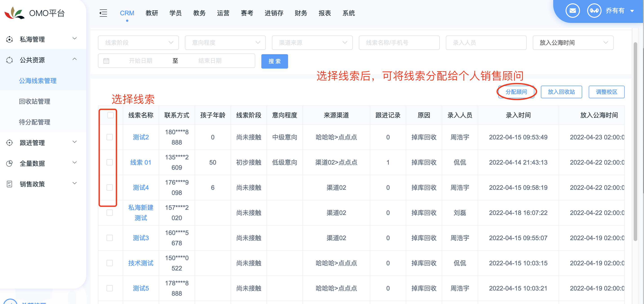Open the user menu arrow beside 乔有有
The height and width of the screenshot is (304, 644).
click(632, 11)
